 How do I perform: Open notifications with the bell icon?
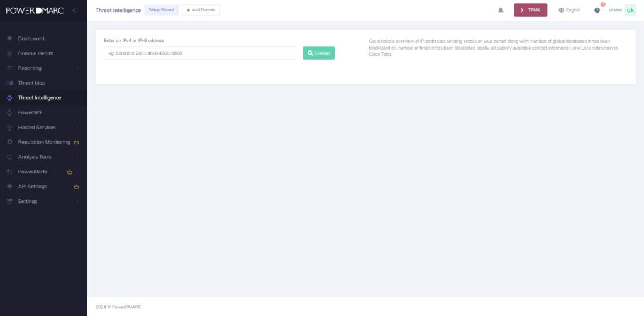(x=501, y=10)
